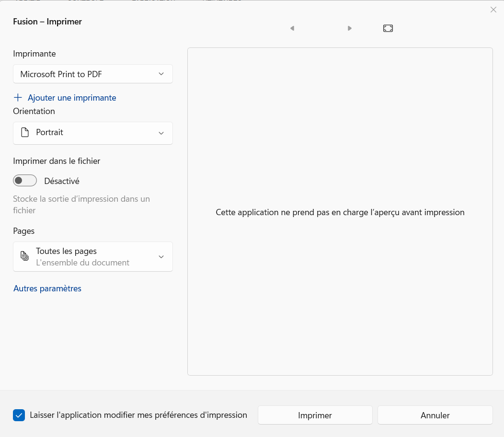Screen dimensions: 504x437
Task: Go to previous page preview arrow
Action: pyautogui.click(x=292, y=28)
